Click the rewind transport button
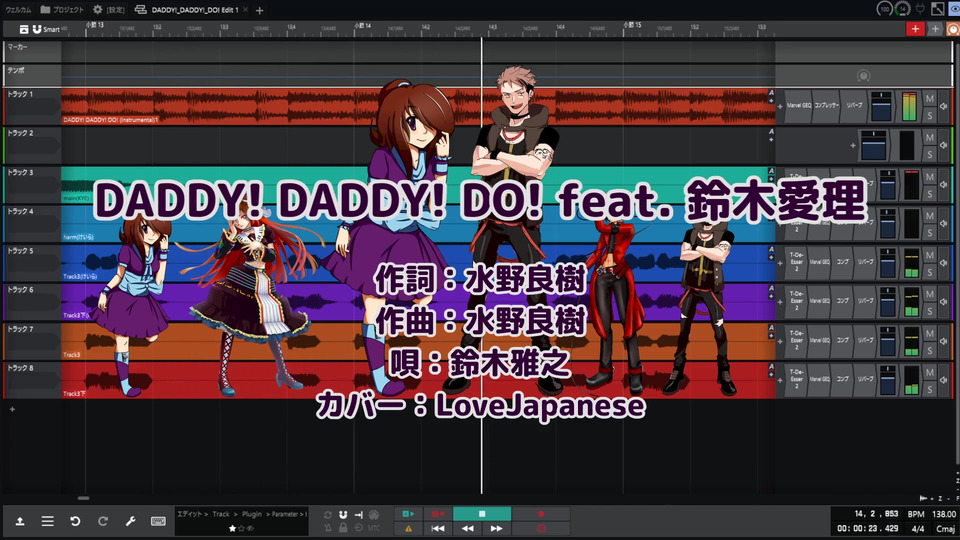Viewport: 960px width, 540px height. (467, 528)
